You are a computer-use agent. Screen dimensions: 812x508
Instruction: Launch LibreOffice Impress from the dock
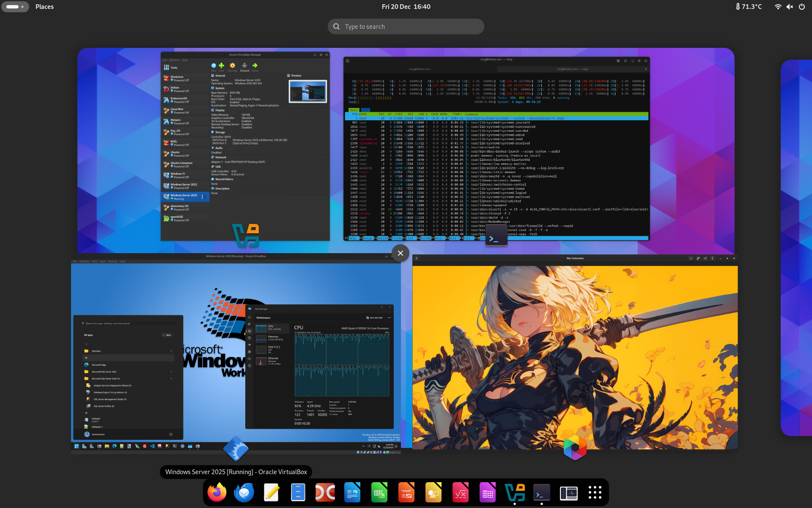point(406,492)
